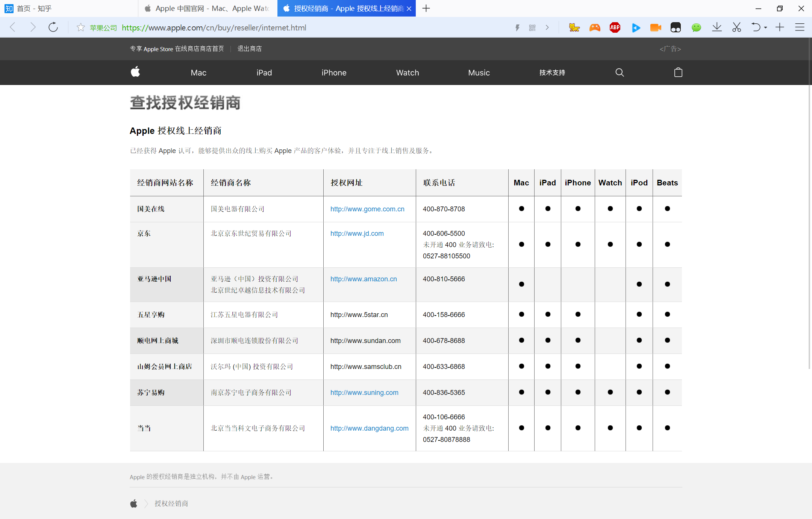
Task: Open Music in the Apple navigation
Action: [479, 73]
